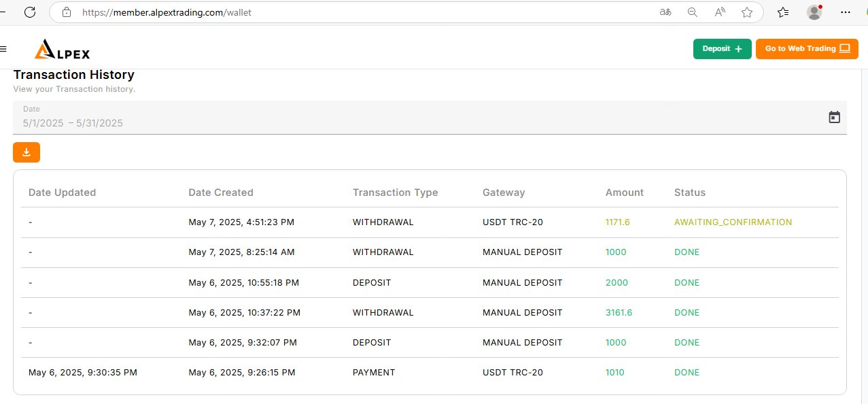Download the transaction history
Viewport: 868px width, 404px height.
[x=27, y=152]
